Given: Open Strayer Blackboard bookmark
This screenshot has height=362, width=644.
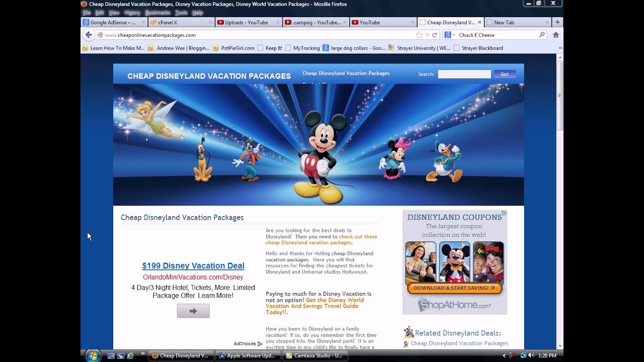Looking at the screenshot, I should [x=478, y=48].
